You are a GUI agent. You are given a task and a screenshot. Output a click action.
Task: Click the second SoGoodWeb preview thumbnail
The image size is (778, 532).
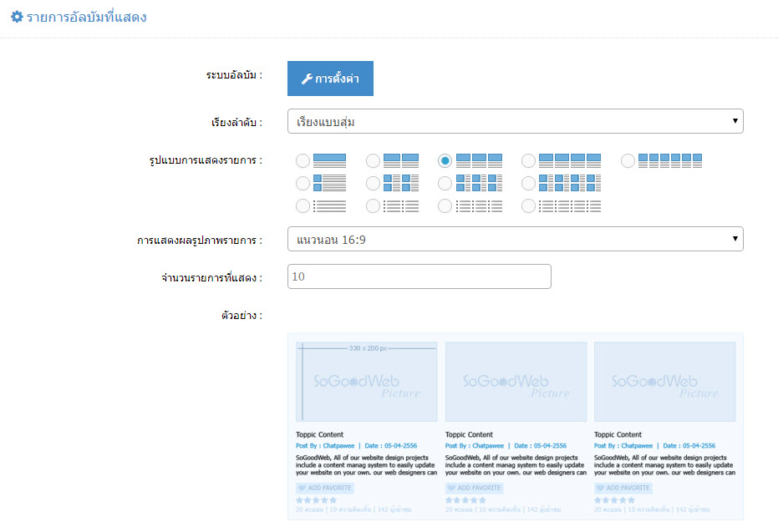point(516,382)
